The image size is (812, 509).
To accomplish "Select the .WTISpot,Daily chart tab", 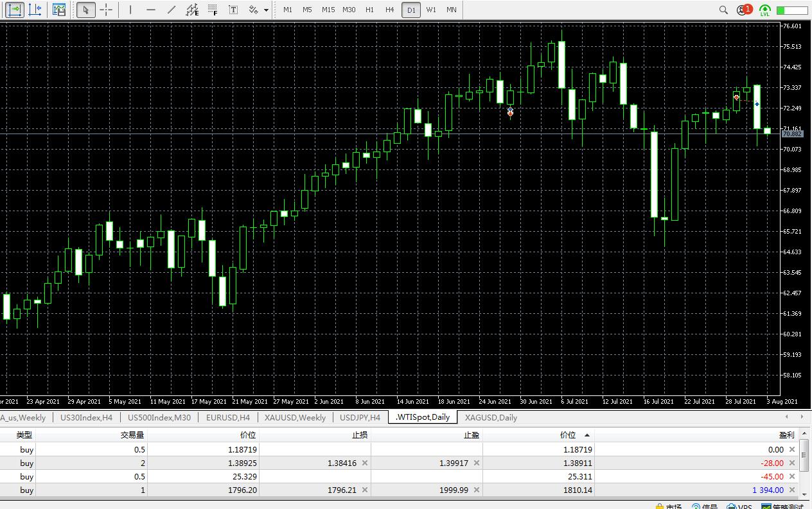I will pos(423,417).
